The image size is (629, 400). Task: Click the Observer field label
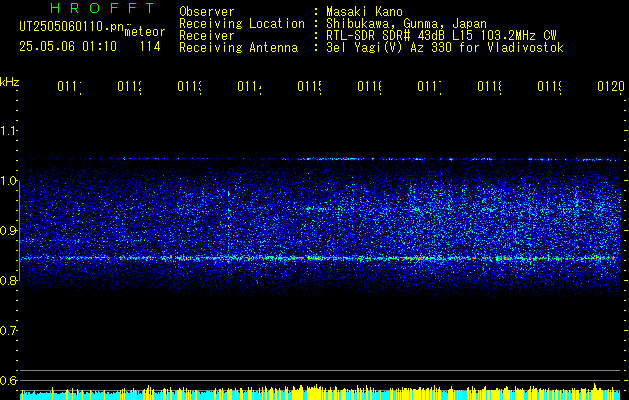pos(207,11)
